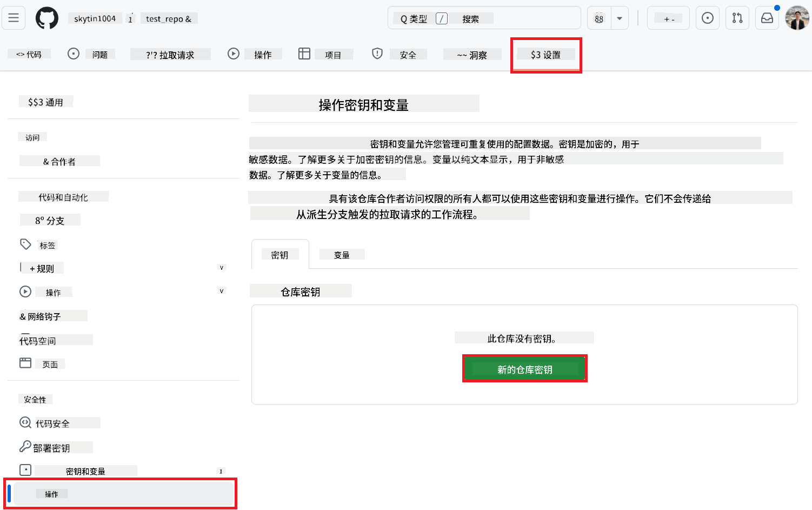This screenshot has width=812, height=510.
Task: Open the create new plus dropdown
Action: [x=668, y=18]
